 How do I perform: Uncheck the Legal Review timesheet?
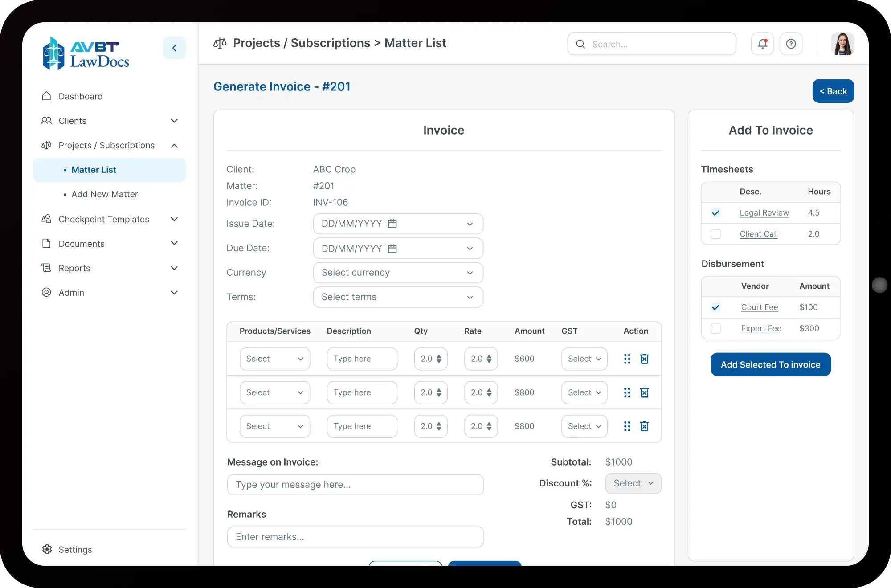[x=716, y=213]
